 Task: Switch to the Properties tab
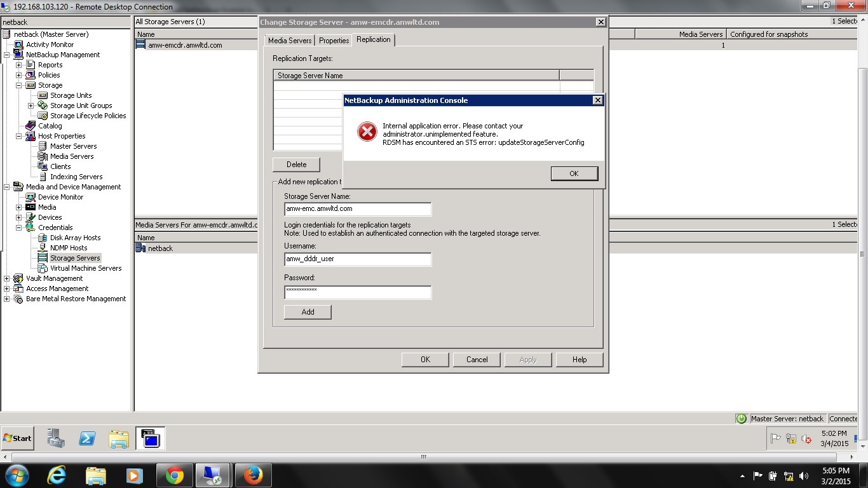pos(334,39)
